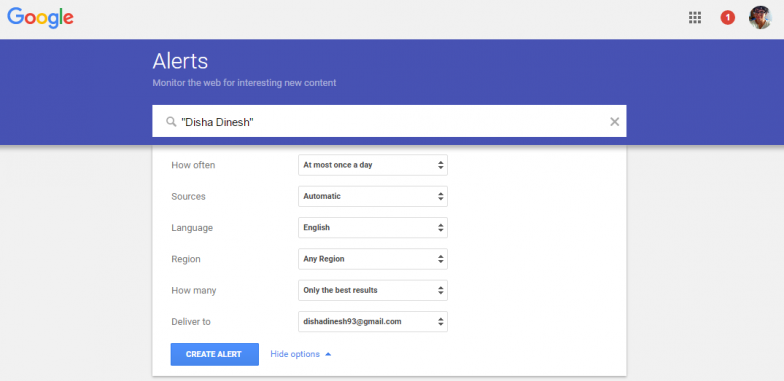The image size is (784, 381).
Task: View the red notification badge
Action: (x=728, y=18)
